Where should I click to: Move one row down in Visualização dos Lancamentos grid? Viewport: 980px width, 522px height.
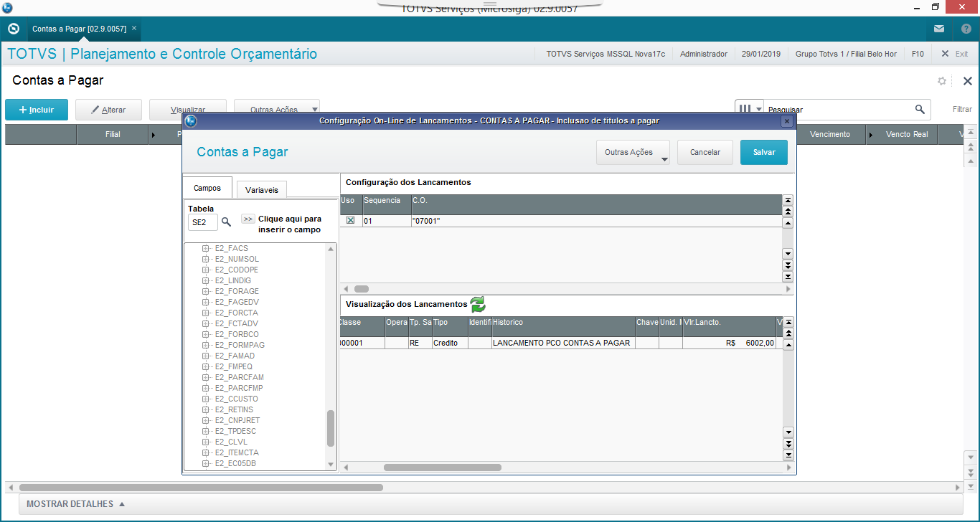[788, 432]
